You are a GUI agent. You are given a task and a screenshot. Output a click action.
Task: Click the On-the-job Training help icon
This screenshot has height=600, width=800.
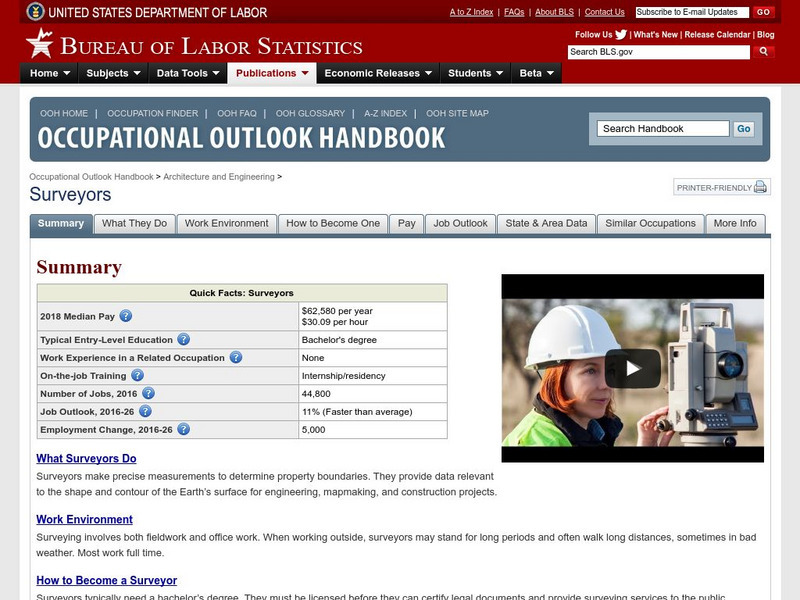coord(137,375)
